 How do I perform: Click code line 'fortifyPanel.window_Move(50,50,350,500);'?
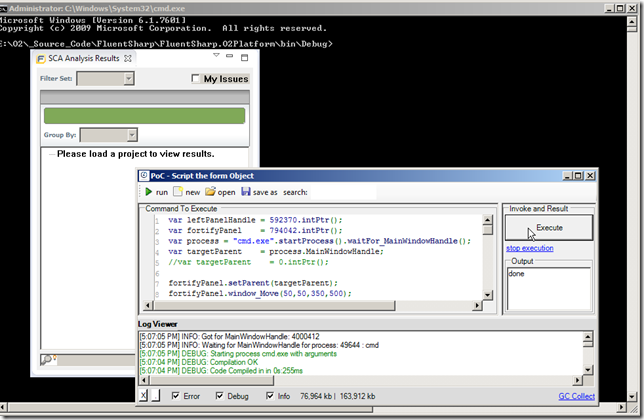[260, 294]
